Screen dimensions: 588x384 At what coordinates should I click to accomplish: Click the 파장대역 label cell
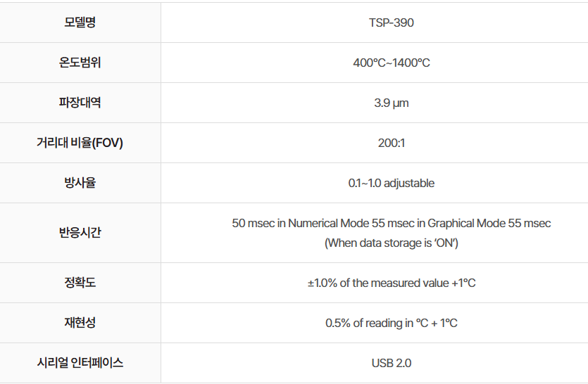[x=80, y=103]
